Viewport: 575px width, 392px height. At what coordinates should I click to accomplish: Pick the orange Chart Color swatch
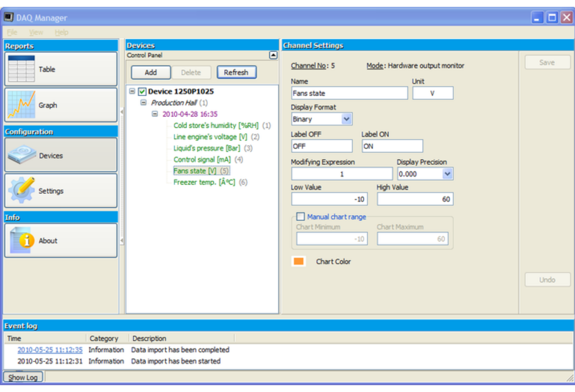(299, 261)
